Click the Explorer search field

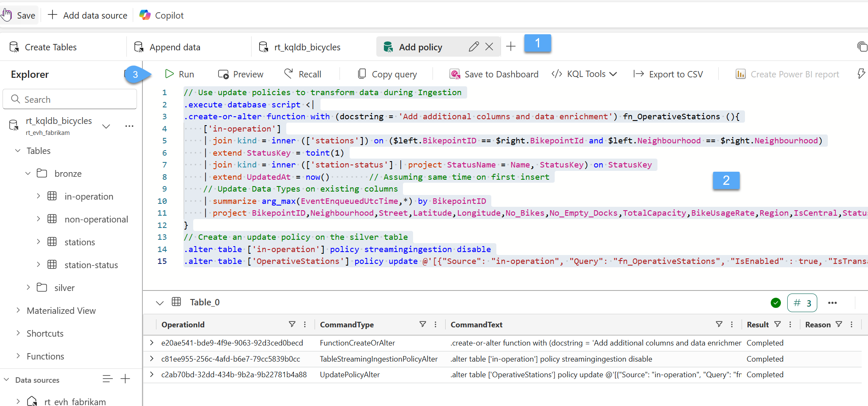point(70,99)
